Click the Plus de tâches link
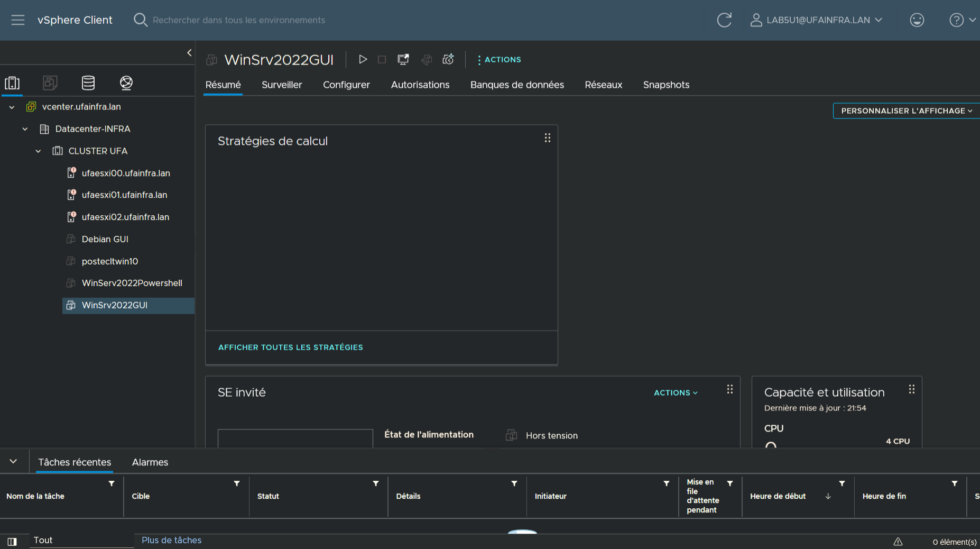Viewport: 980px width, 549px height. pos(171,540)
